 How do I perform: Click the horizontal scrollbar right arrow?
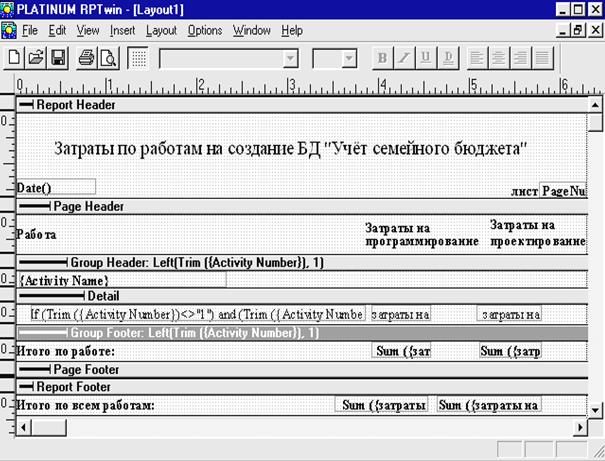[580, 427]
